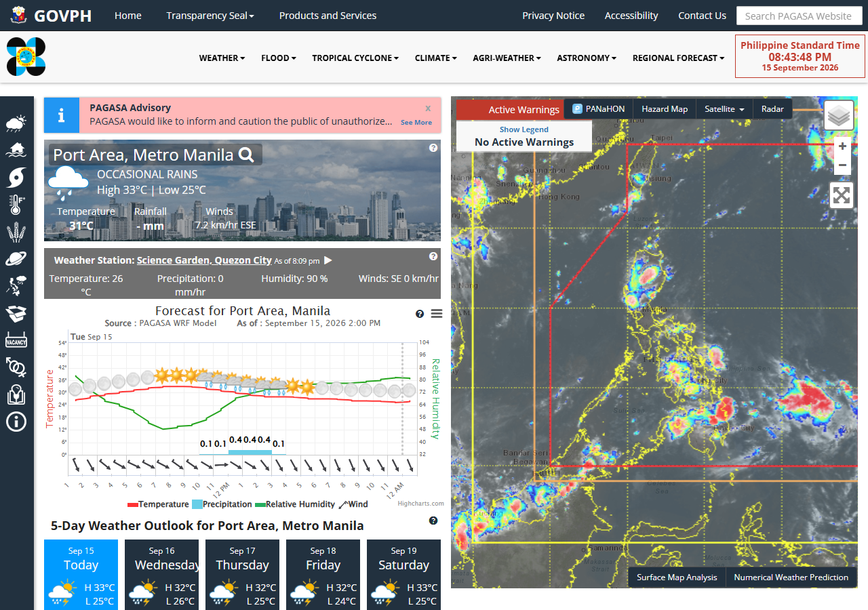Viewport: 868px width, 610px height.
Task: Toggle Wind series in chart legend
Action: point(353,504)
